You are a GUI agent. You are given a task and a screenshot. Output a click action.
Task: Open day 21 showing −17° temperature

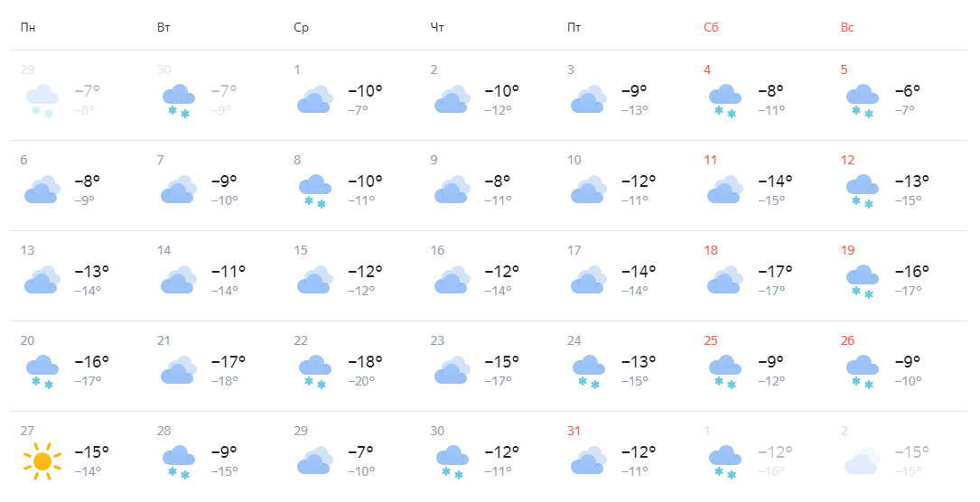(215, 366)
